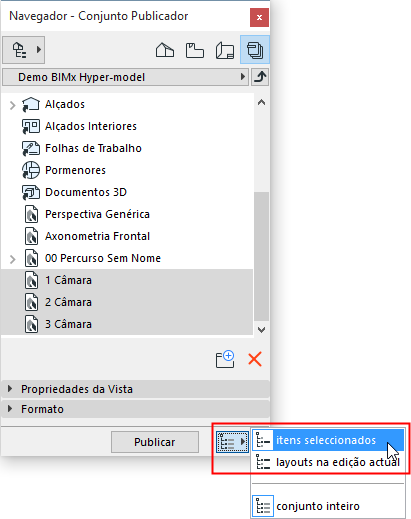Screen dimensions: 411x519
Task: Select Folhas de Trabalho icon
Action: (x=31, y=148)
